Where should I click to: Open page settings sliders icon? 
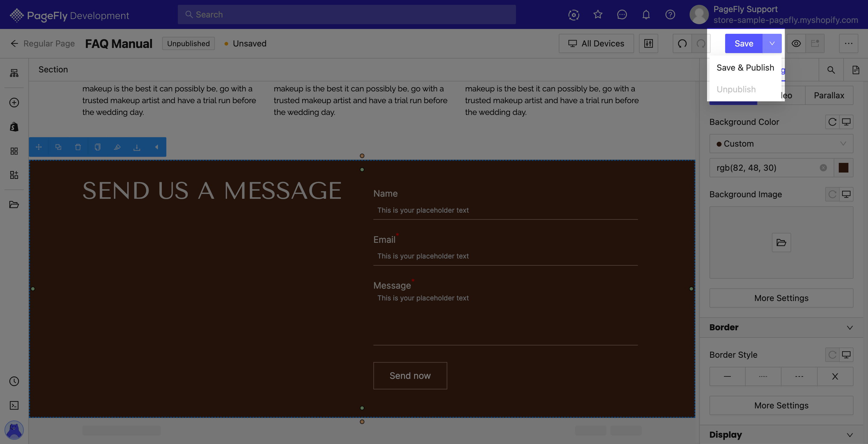tap(649, 43)
